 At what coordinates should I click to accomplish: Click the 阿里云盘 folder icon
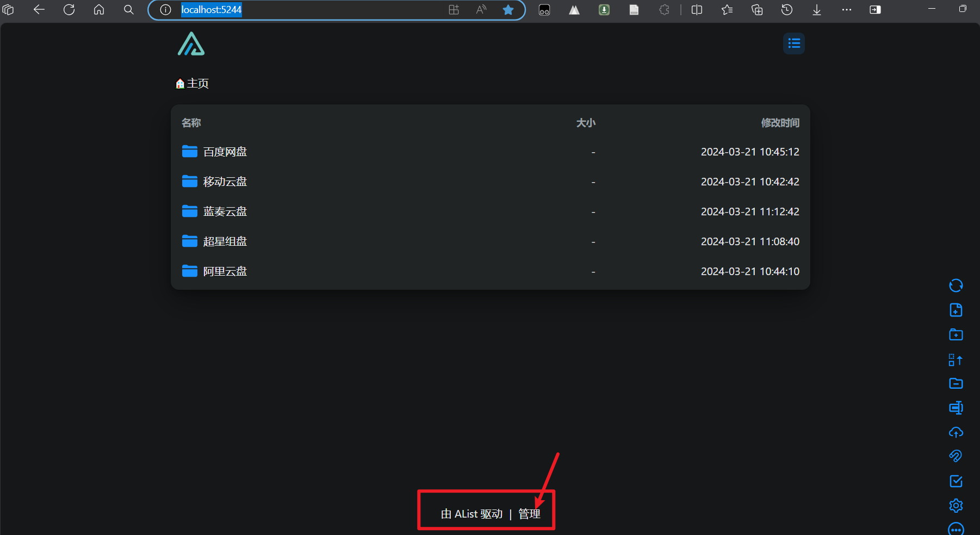[x=190, y=271]
